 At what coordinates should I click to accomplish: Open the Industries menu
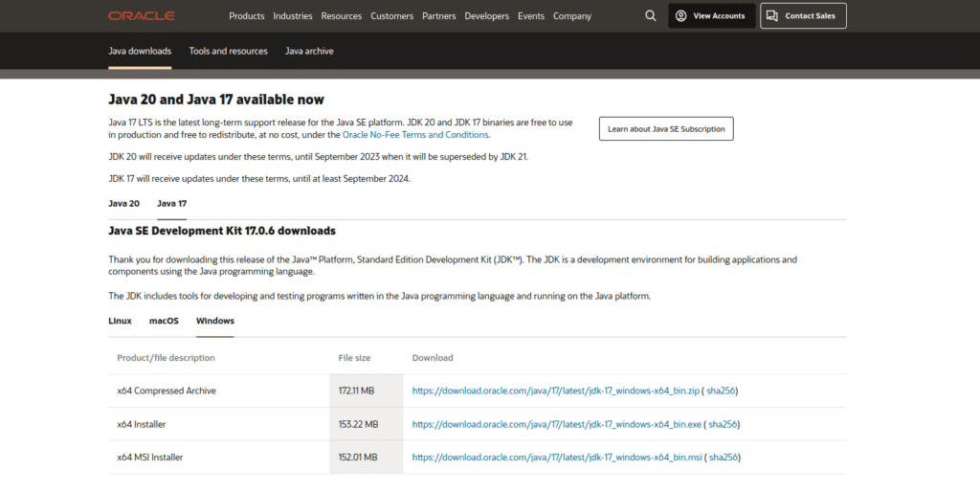[293, 16]
